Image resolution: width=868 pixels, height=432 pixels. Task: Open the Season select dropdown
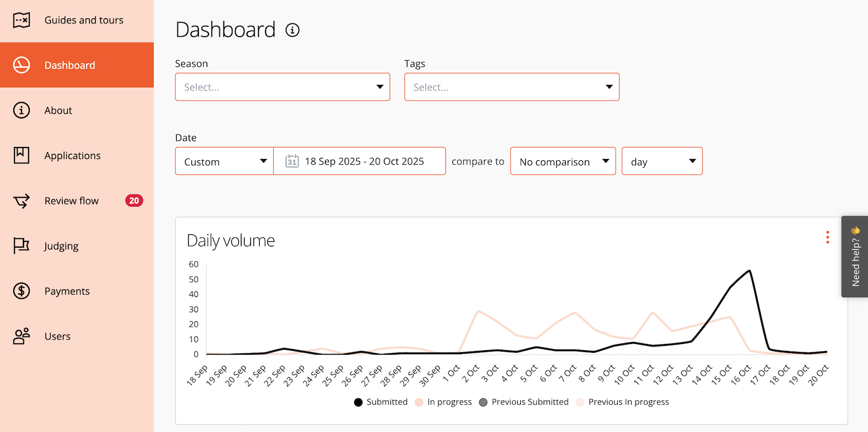(x=282, y=87)
